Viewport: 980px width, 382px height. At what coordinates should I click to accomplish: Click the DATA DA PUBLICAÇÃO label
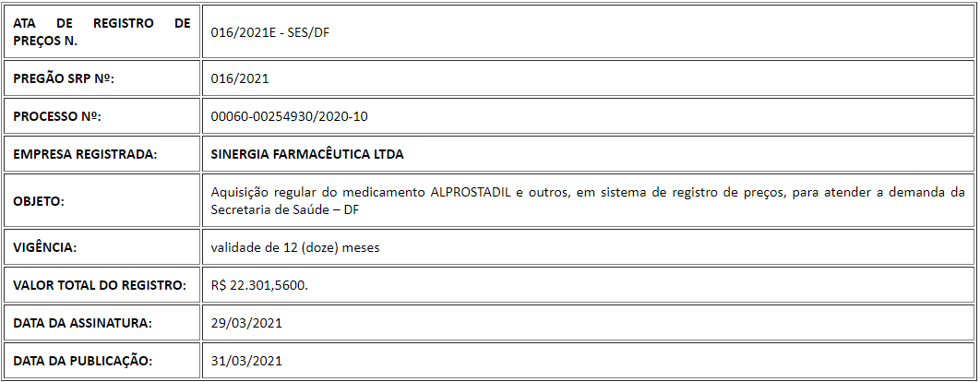82,361
